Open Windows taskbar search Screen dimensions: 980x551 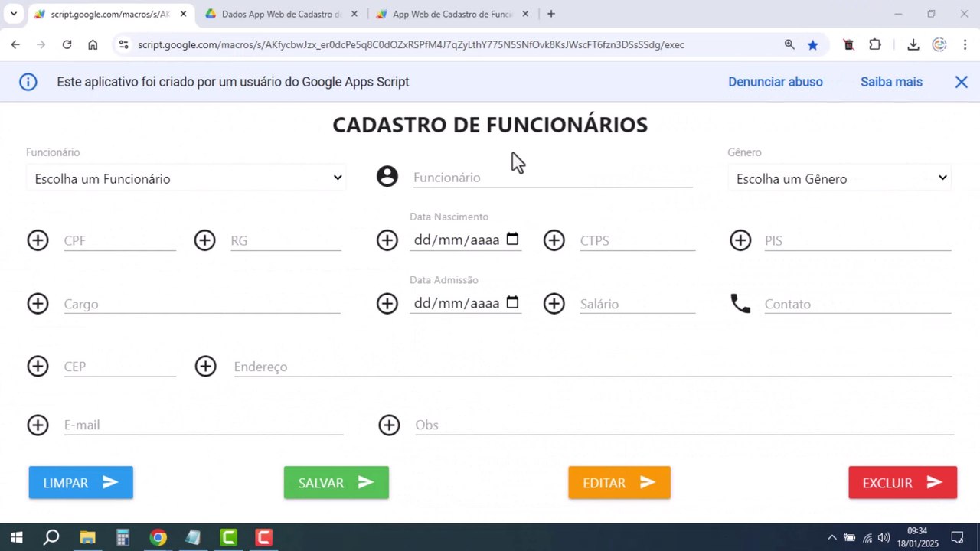[x=51, y=537]
